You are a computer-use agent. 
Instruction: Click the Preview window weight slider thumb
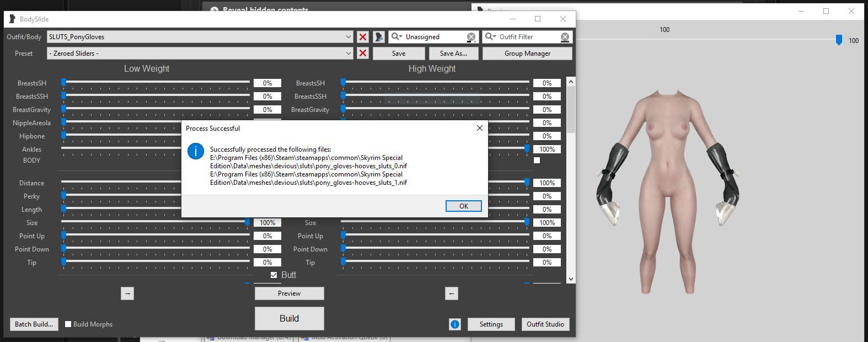coord(839,40)
